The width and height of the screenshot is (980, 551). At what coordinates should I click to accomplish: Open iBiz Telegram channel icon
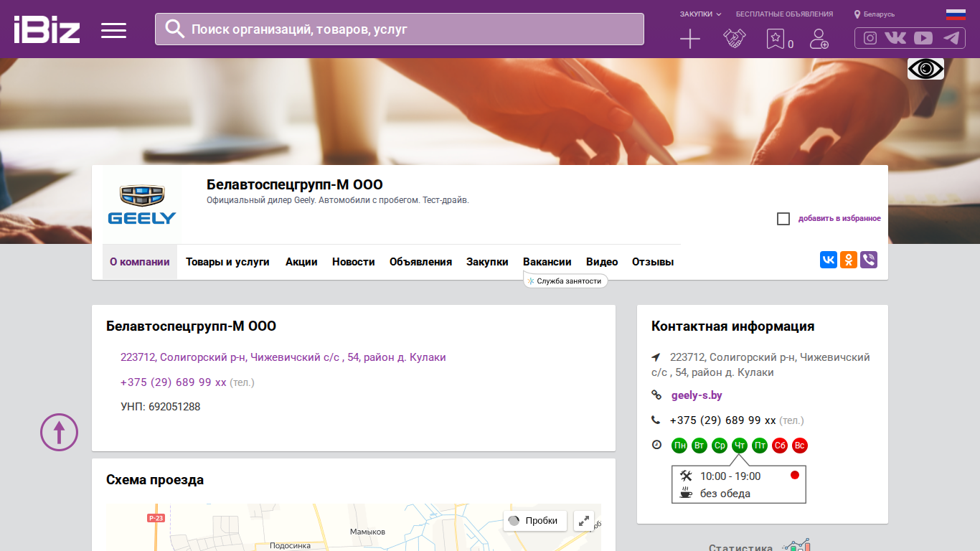(951, 38)
